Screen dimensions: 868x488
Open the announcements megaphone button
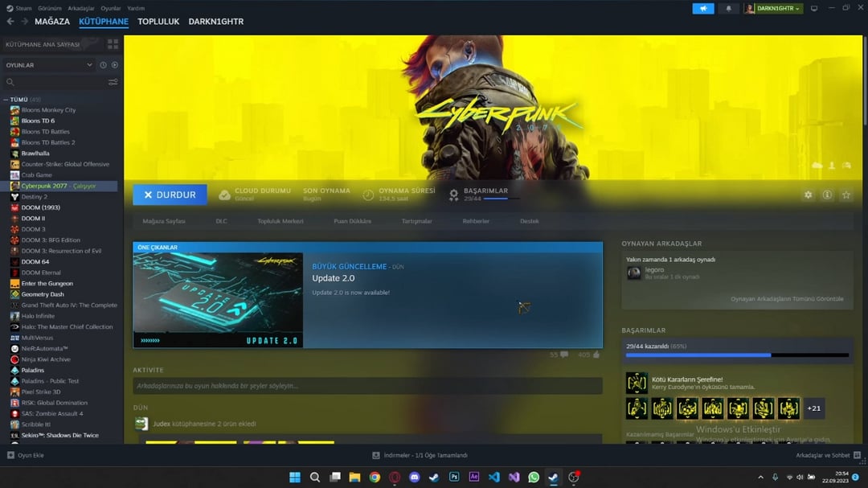(703, 8)
